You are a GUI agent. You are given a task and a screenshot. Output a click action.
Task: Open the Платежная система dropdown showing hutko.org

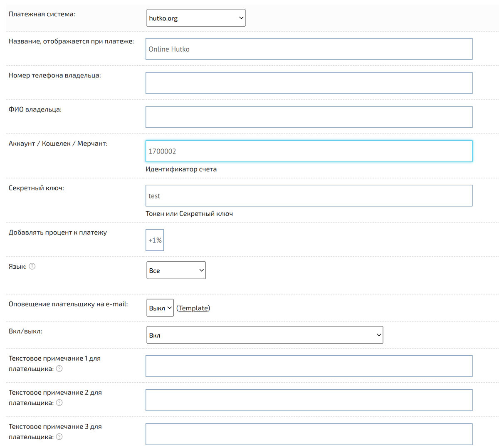click(x=196, y=18)
